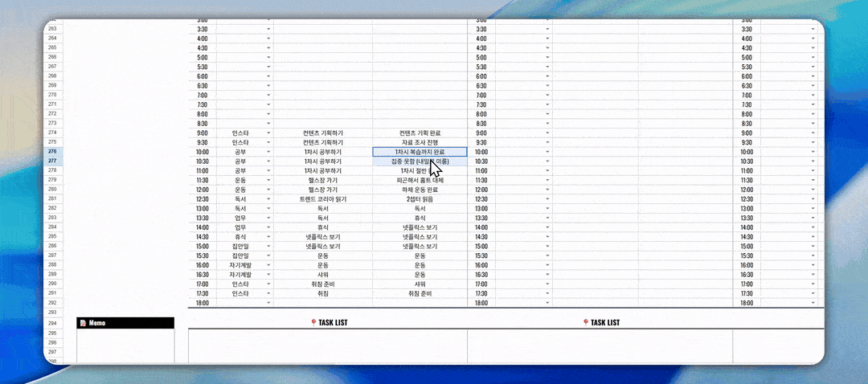
Task: Select the cell "취침" in the 17:30 row
Action: (x=323, y=293)
